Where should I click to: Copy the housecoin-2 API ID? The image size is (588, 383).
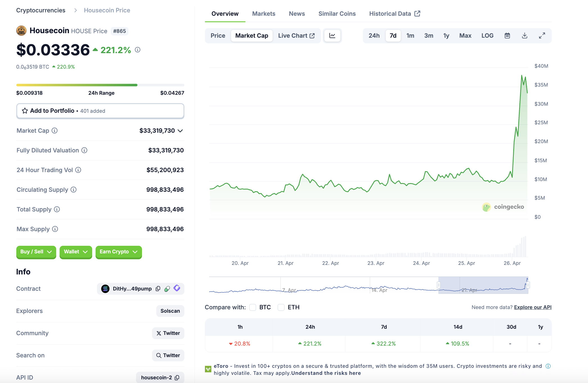tap(177, 378)
